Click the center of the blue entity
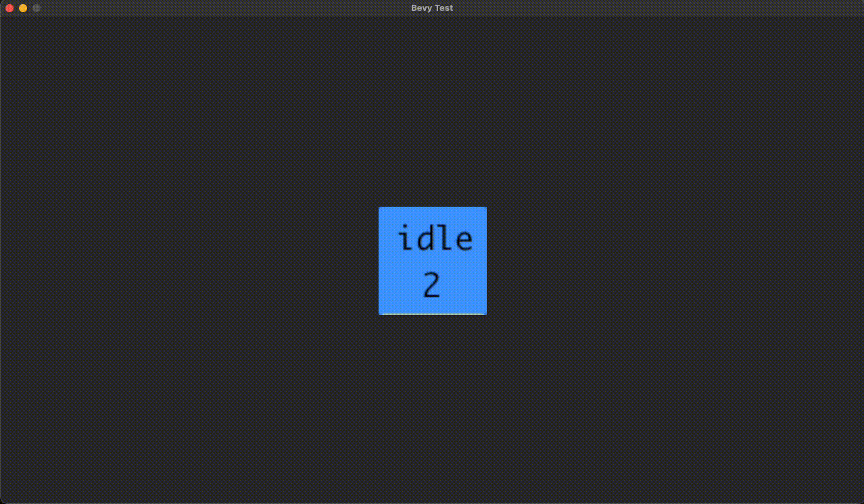 tap(432, 260)
